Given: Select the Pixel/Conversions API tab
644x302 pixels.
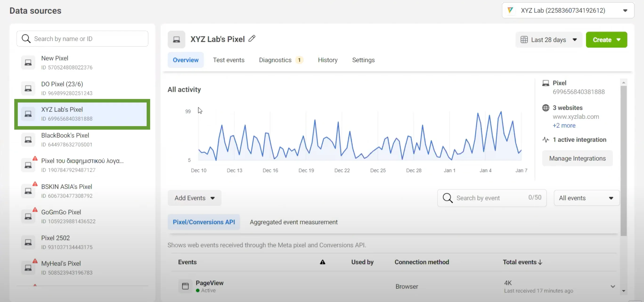Looking at the screenshot, I should (204, 222).
